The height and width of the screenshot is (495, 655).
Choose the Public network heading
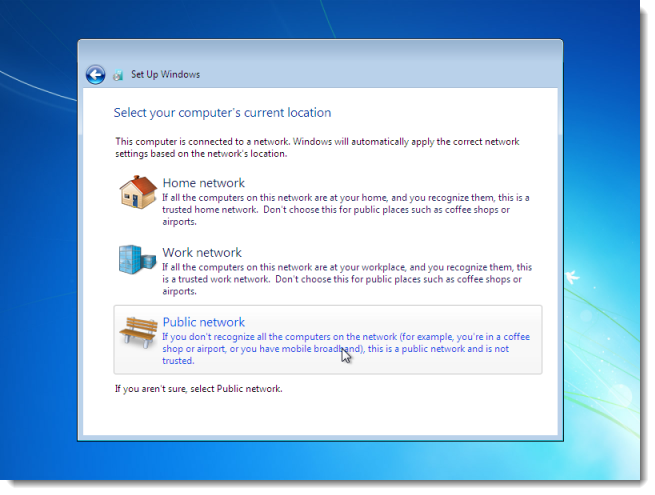pos(203,322)
